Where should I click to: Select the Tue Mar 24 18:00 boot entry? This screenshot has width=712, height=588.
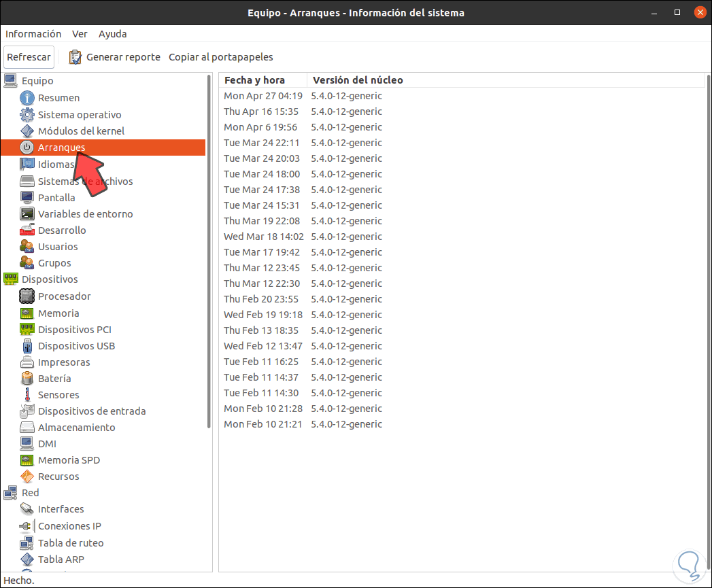(462, 174)
